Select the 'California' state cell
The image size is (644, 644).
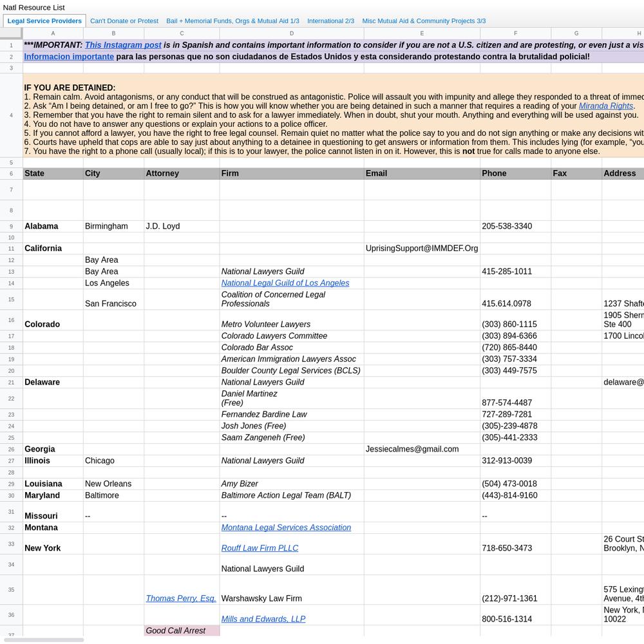[53, 249]
